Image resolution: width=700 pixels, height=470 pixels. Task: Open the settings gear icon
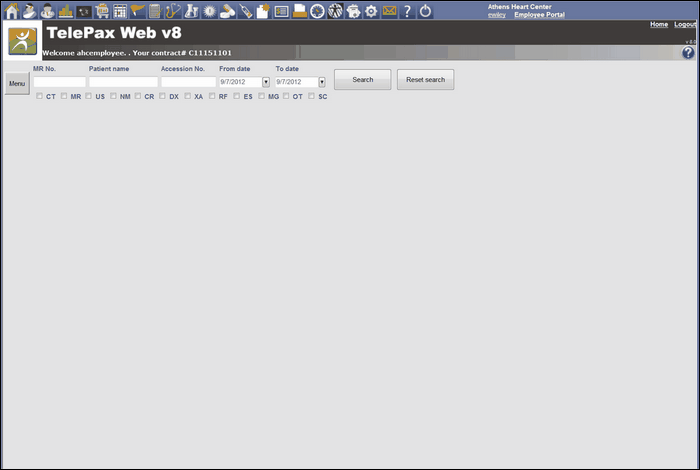pyautogui.click(x=371, y=11)
